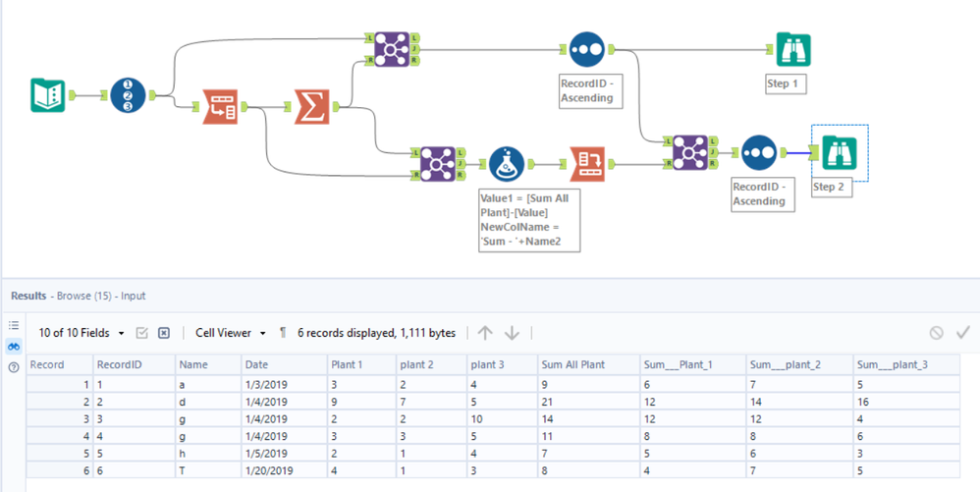Click the top Join tool
This screenshot has width=980, height=492.
click(x=392, y=48)
